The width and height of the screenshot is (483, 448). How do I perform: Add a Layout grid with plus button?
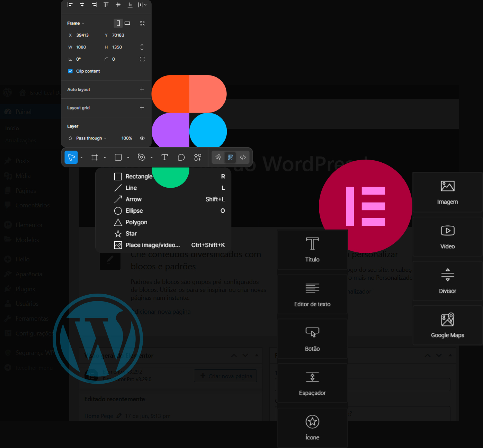(142, 108)
